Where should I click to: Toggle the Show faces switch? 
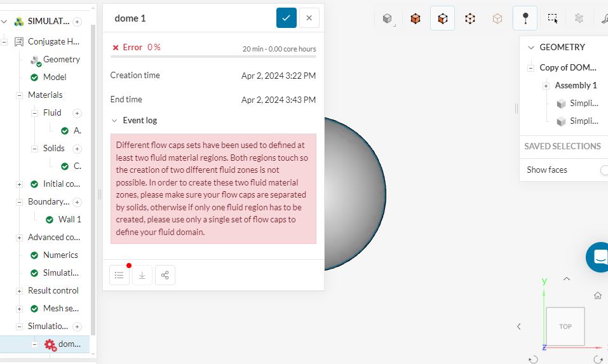[x=604, y=170]
